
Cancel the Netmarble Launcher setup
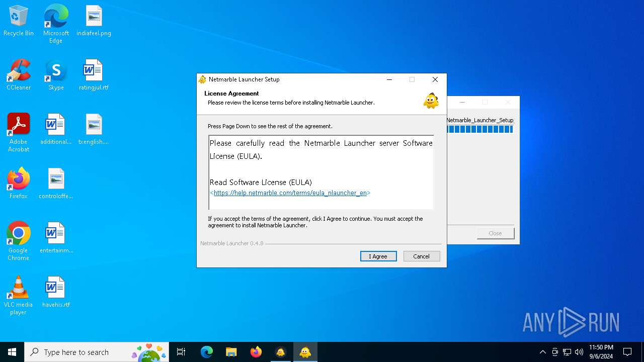(x=422, y=256)
